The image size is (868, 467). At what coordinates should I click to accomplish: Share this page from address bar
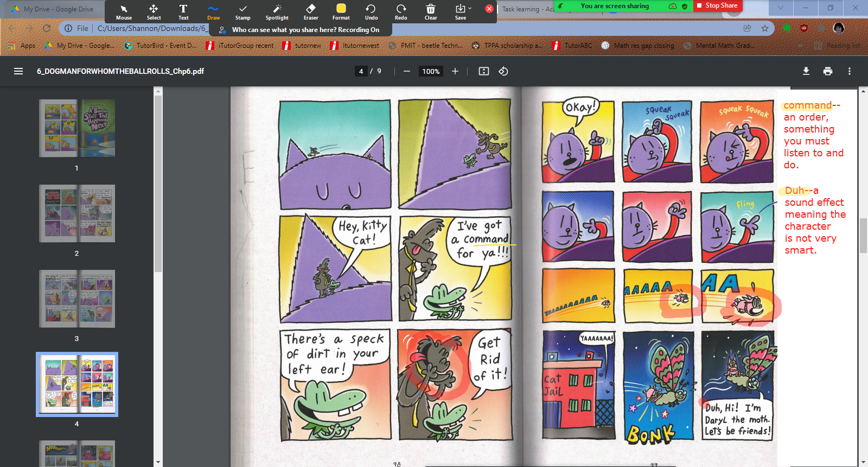[x=748, y=28]
